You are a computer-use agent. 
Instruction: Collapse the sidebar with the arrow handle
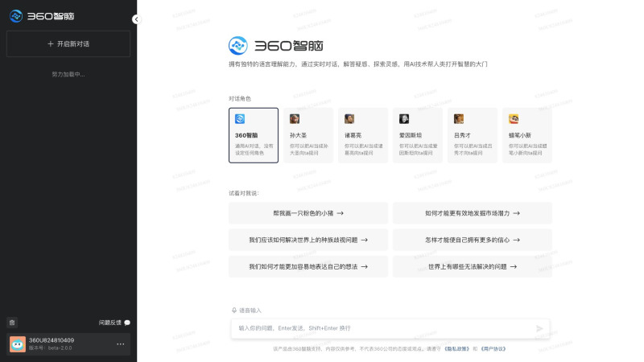pos(136,19)
